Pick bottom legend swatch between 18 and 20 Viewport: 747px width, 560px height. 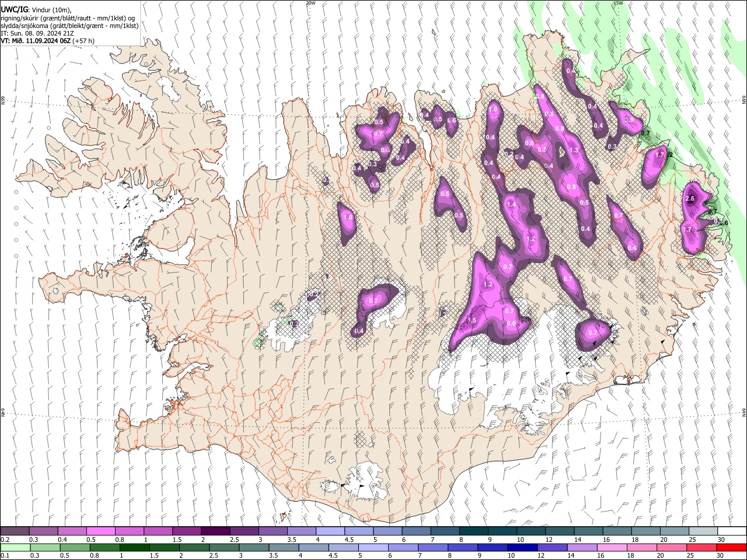pos(641,547)
